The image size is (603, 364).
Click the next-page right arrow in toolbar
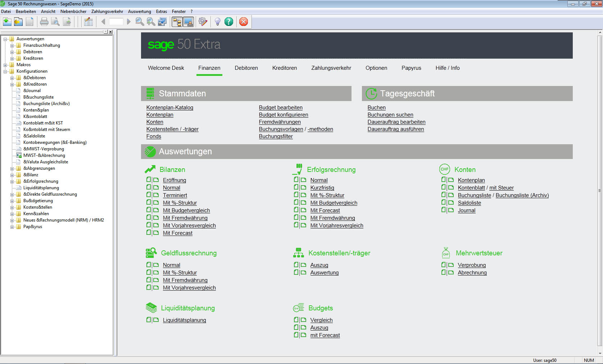pos(128,22)
